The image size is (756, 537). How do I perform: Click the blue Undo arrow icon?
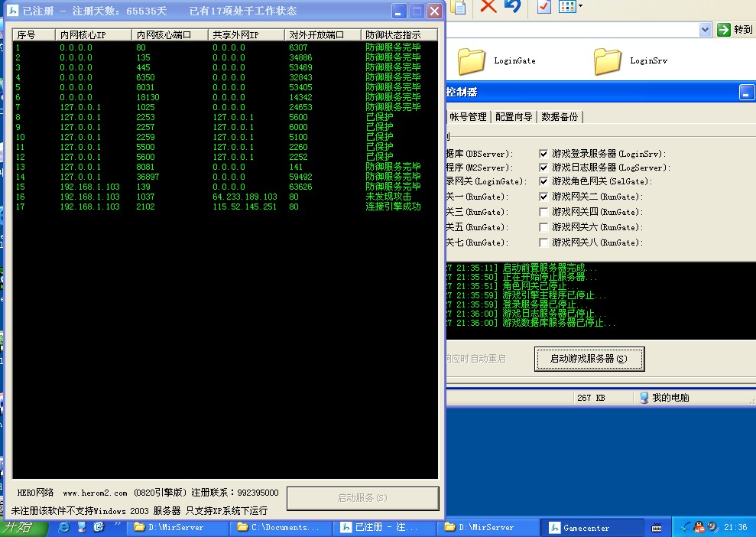click(x=512, y=7)
